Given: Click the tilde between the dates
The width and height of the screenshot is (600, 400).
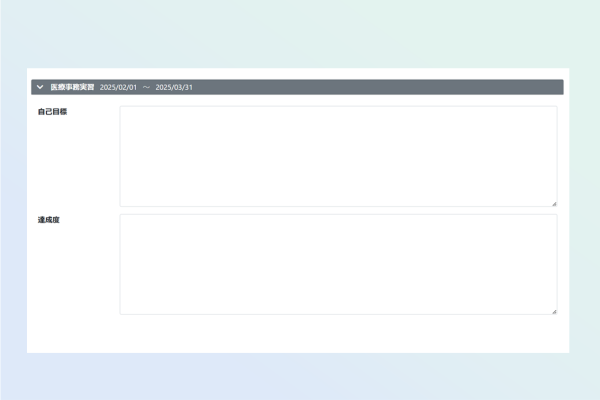Looking at the screenshot, I should (146, 87).
